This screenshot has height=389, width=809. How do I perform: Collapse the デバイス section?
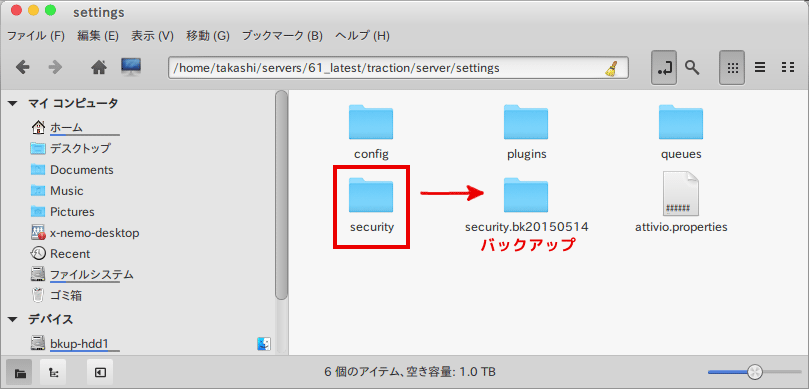(x=13, y=319)
